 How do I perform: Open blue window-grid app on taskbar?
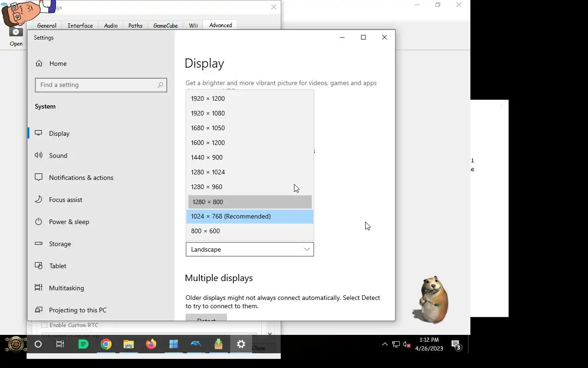click(173, 344)
